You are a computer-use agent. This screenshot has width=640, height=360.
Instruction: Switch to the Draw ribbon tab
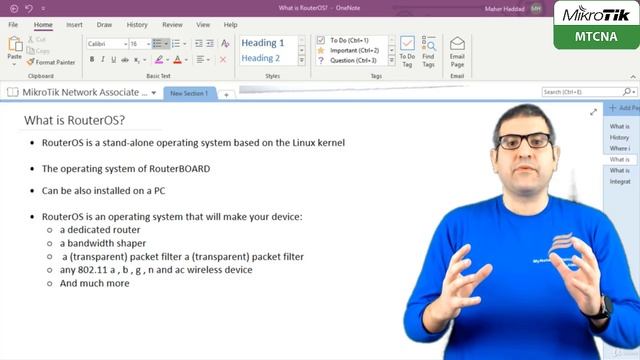click(104, 24)
